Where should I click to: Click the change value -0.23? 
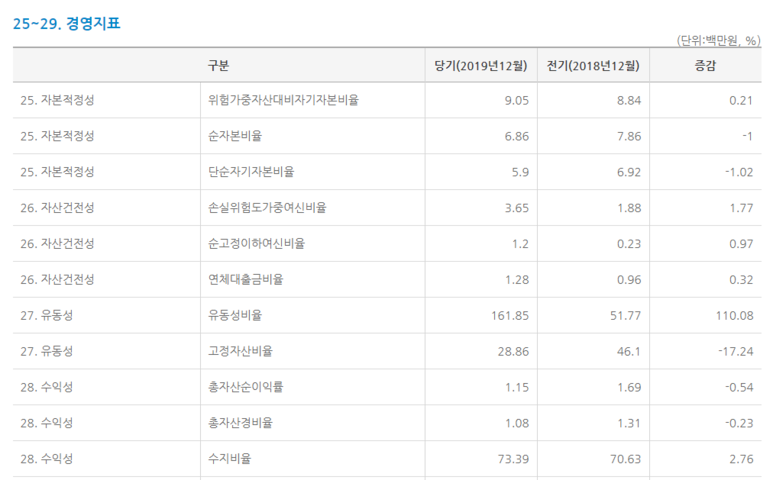point(739,423)
